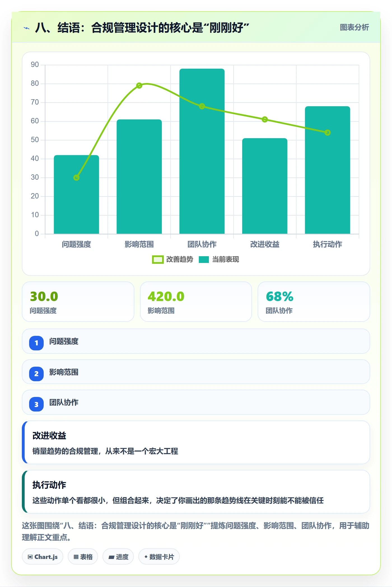Click the tallest 团队协作 bar

tap(202, 151)
